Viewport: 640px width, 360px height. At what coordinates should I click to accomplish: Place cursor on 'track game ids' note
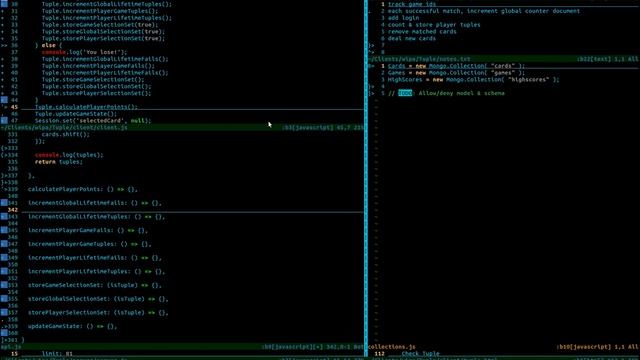pos(411,4)
